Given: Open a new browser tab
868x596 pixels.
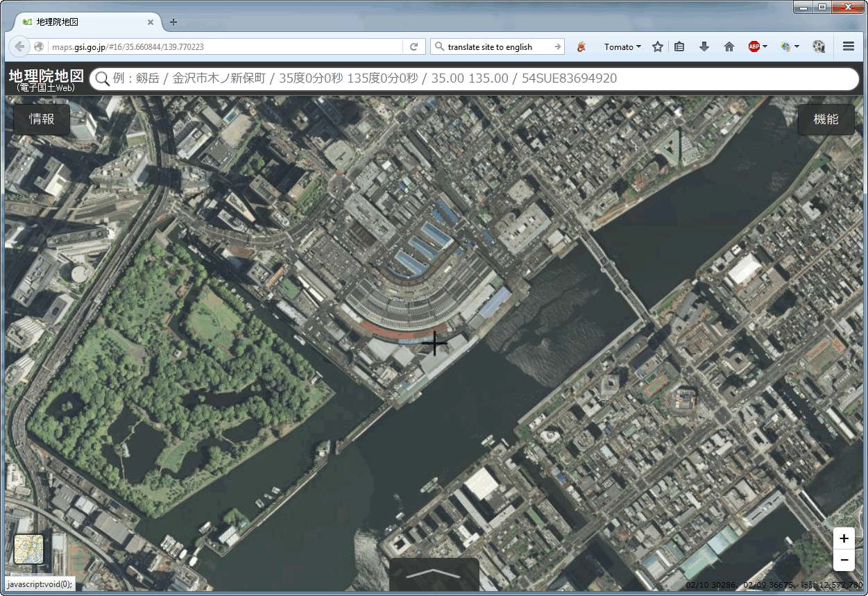Looking at the screenshot, I should (x=173, y=22).
